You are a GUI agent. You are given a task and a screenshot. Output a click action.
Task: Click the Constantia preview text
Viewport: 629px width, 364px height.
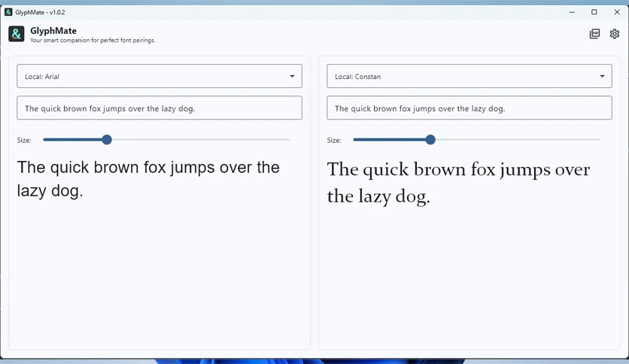458,183
